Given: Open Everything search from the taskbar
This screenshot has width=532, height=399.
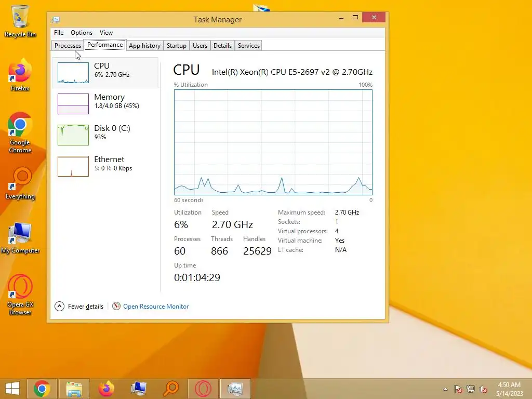Looking at the screenshot, I should coord(171,389).
